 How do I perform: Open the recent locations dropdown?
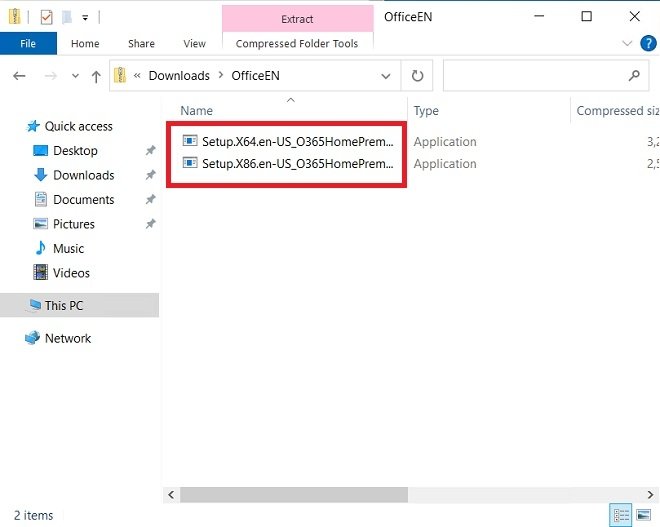tap(75, 76)
